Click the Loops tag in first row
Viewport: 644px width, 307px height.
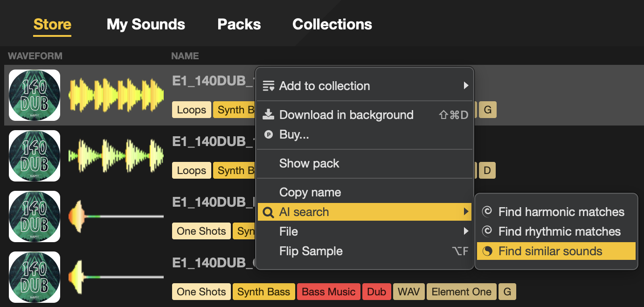192,110
